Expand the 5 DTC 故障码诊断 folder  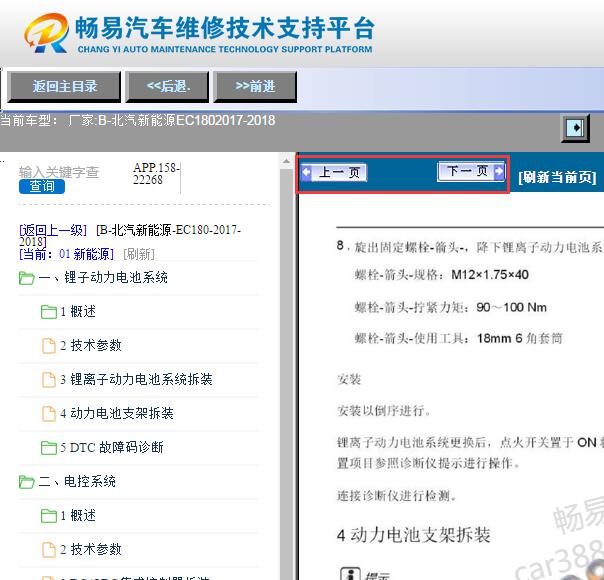click(x=112, y=448)
